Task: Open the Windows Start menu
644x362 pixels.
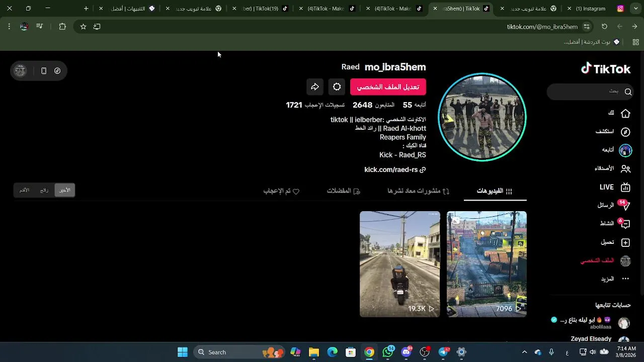Action: point(183,352)
